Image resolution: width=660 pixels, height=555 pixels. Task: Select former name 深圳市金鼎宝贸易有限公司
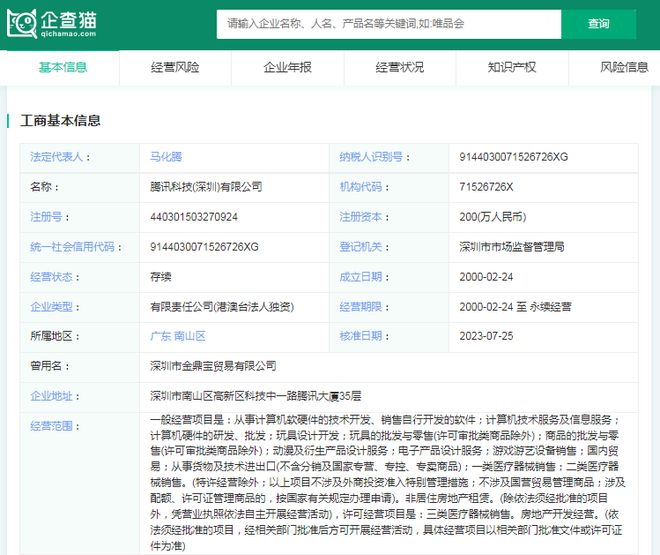click(213, 366)
